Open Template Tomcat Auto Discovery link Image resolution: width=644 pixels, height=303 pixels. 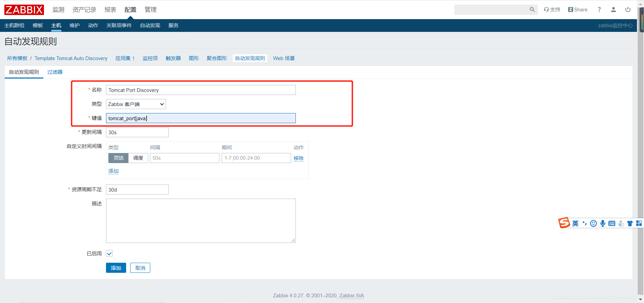[x=71, y=58]
